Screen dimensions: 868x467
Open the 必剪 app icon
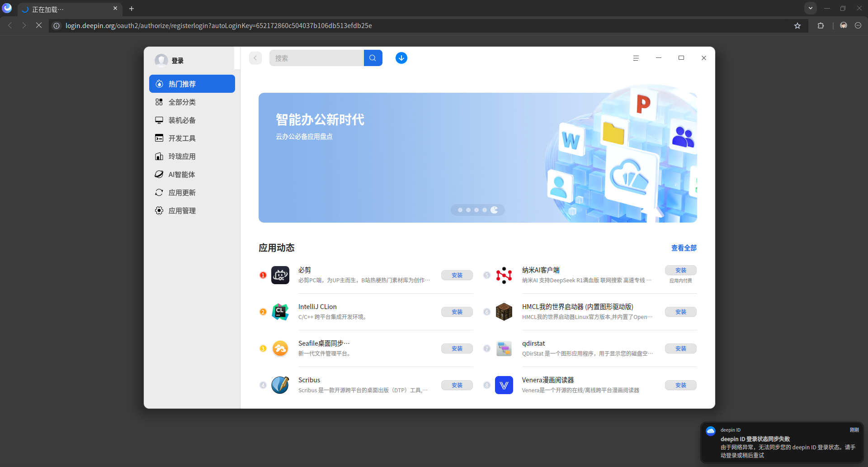tap(280, 275)
